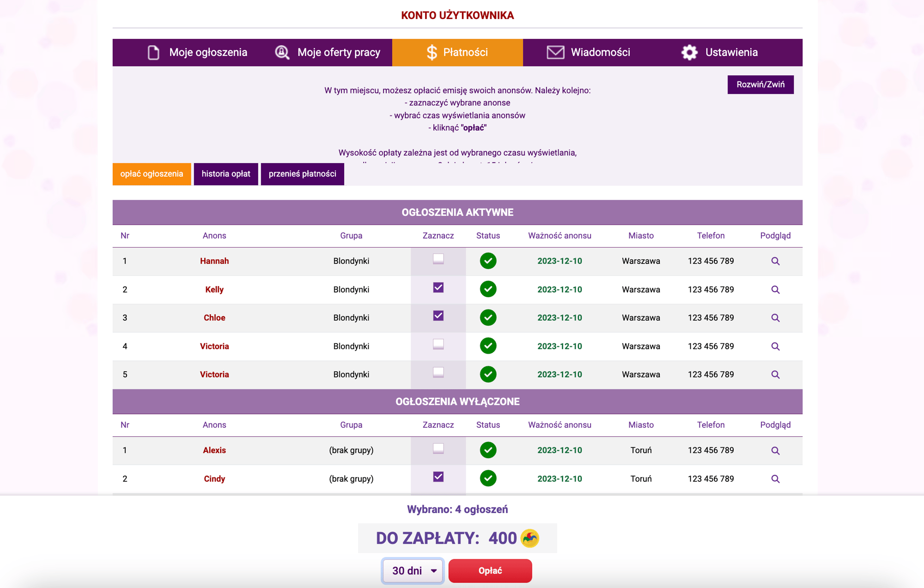Click the coin icon next to 400
Image resolution: width=924 pixels, height=588 pixels.
click(x=529, y=538)
